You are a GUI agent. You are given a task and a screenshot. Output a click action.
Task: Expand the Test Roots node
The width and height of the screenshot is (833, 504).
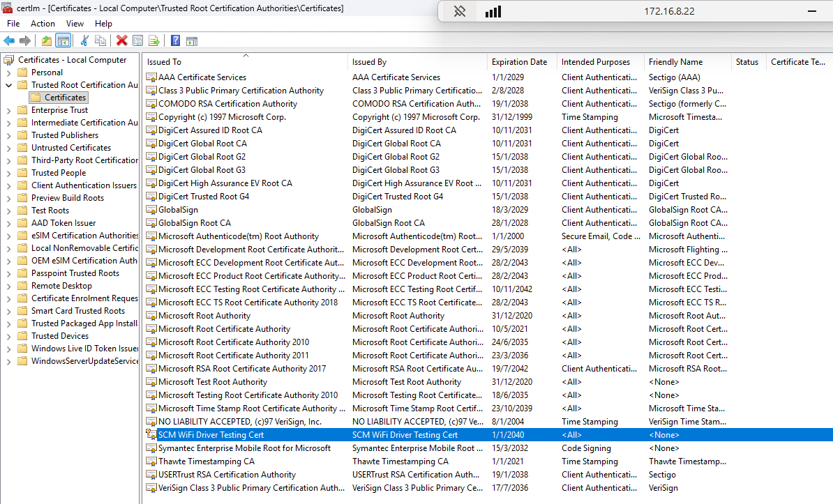[x=8, y=211]
